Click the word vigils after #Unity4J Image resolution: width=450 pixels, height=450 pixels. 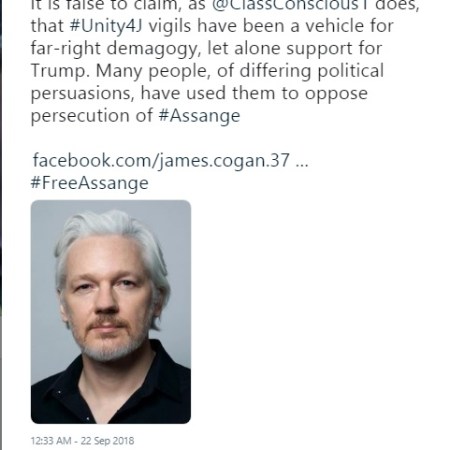click(x=170, y=26)
